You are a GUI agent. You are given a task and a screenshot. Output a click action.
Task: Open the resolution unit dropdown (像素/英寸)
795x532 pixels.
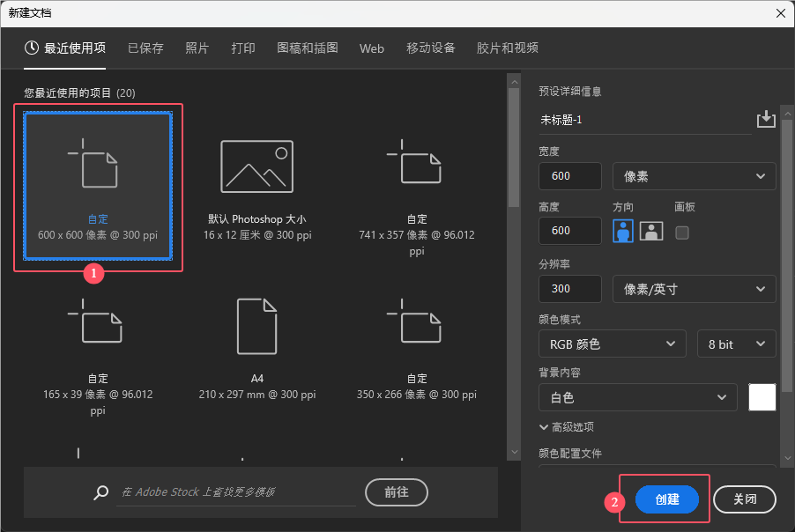click(x=695, y=289)
